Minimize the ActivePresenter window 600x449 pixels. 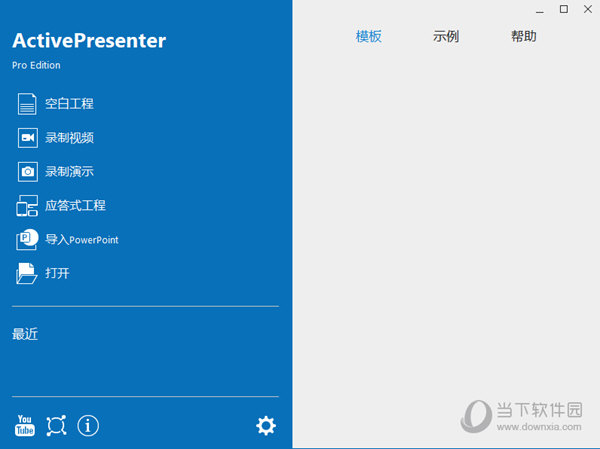[540, 10]
